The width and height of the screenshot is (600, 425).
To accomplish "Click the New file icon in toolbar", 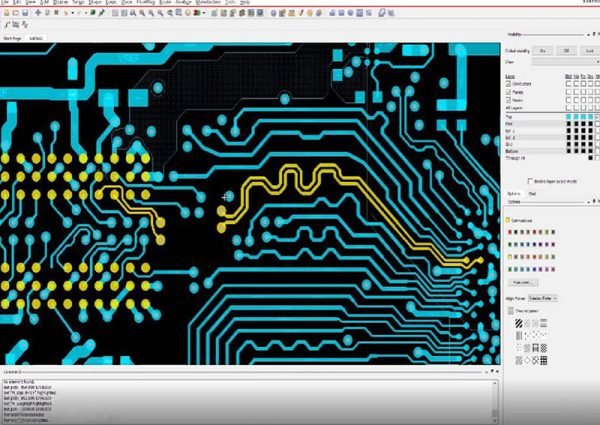I will 7,13.
